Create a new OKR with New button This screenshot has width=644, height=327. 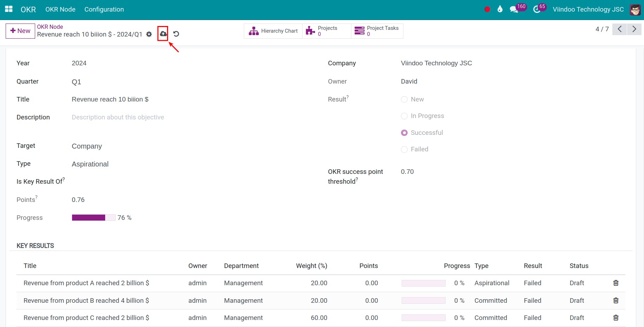coord(20,31)
